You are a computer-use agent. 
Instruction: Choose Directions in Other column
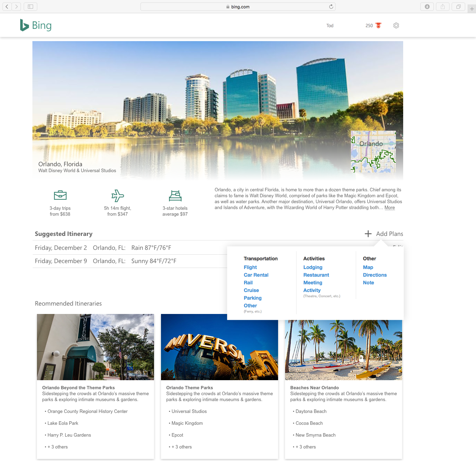(x=375, y=275)
